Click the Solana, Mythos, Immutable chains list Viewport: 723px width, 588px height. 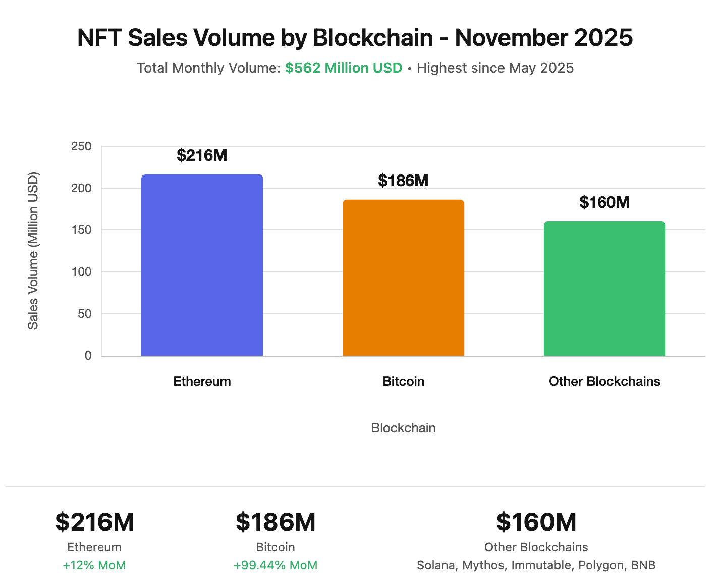(536, 565)
